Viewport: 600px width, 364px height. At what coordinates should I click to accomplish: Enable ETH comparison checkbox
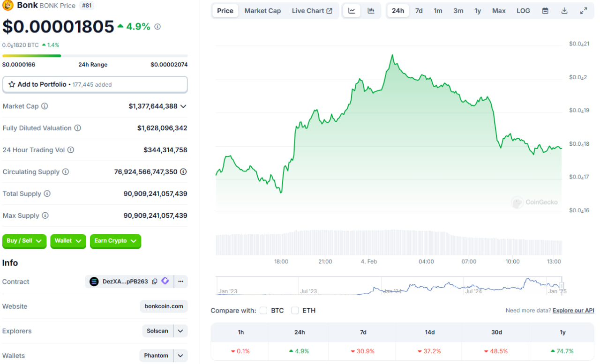click(295, 311)
